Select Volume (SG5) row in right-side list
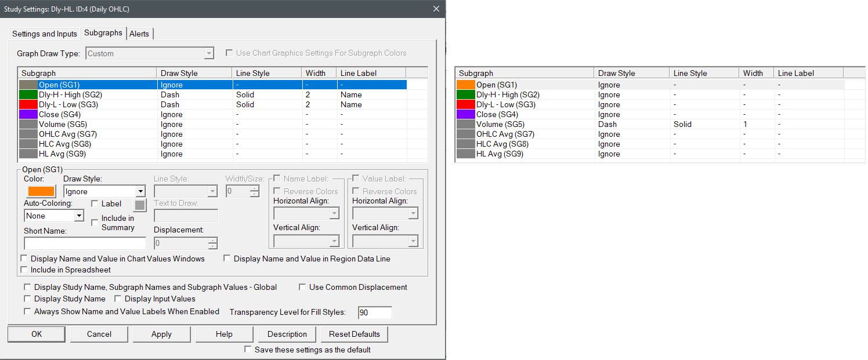This screenshot has width=868, height=360. (650, 124)
